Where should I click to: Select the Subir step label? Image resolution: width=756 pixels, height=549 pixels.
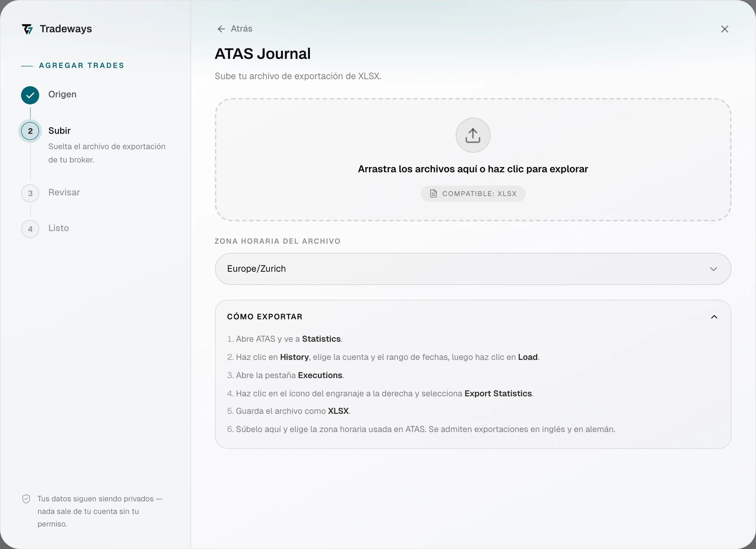pos(59,131)
